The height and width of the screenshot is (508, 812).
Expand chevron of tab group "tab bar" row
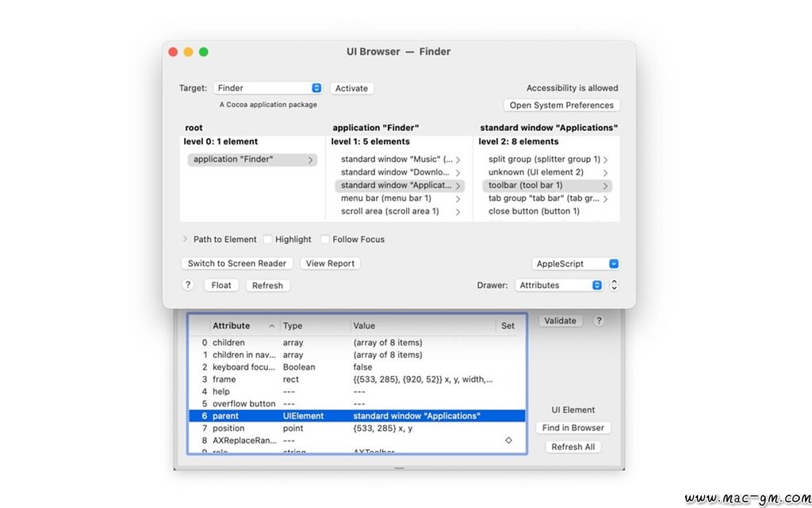click(x=605, y=199)
